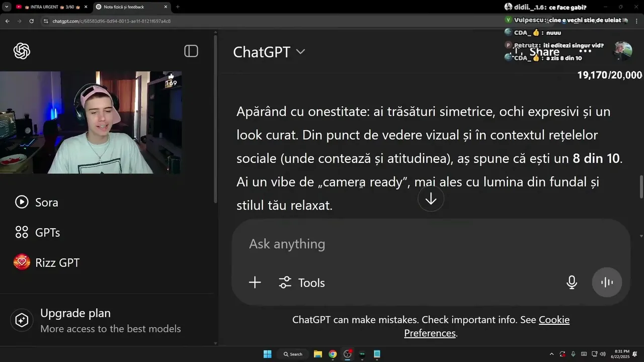Focus the Ask anything input field
The image size is (644, 362).
tap(431, 244)
